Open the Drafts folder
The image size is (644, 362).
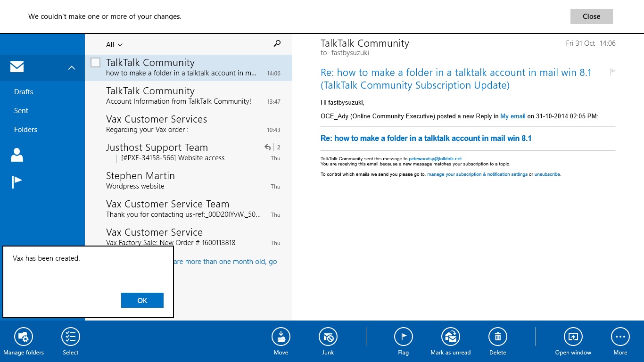click(24, 92)
